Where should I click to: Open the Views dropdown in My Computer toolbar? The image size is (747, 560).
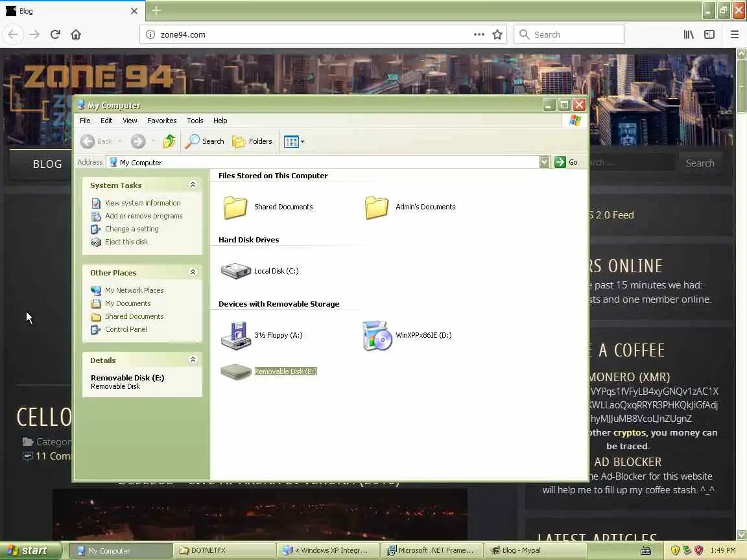294,141
